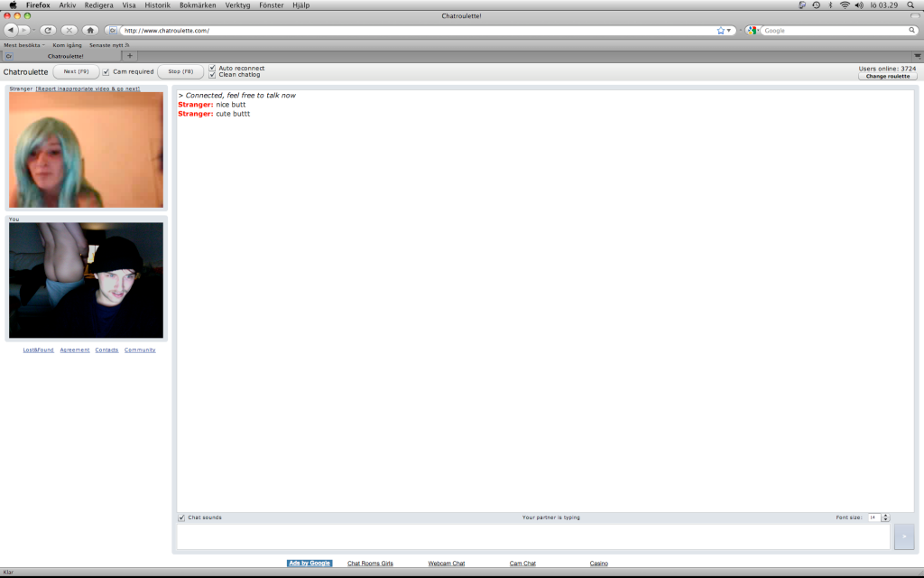Image resolution: width=924 pixels, height=578 pixels.
Task: Open the Hjälp menu
Action: 300,5
